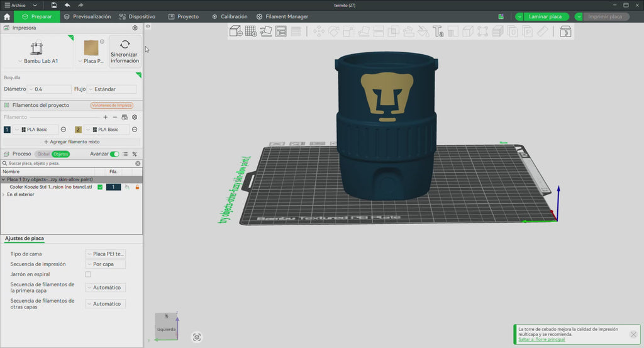Click the Save project icon
Viewport: 644px width, 348px height.
(x=54, y=5)
